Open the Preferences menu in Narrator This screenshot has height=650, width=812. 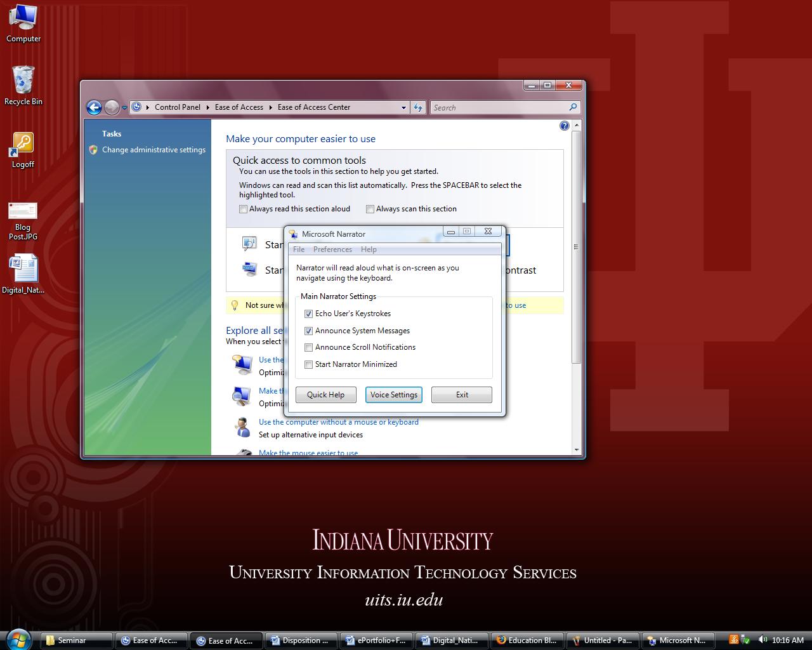click(x=332, y=249)
